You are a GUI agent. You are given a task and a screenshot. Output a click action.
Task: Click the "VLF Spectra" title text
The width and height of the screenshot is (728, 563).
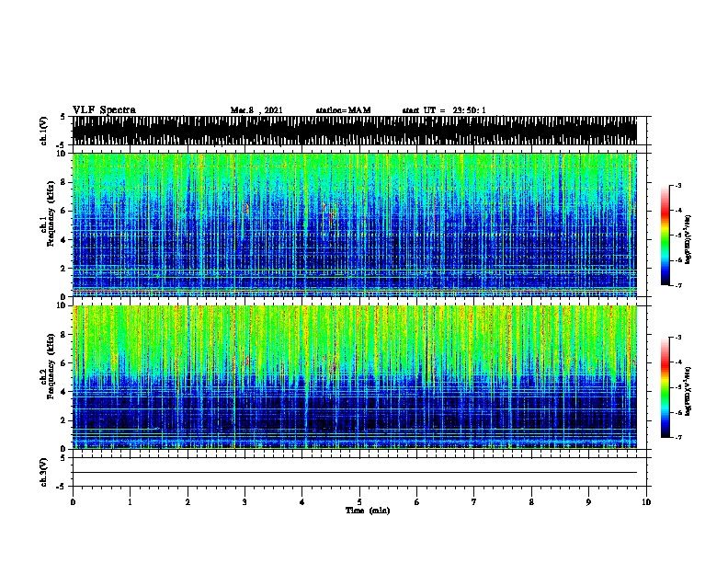[104, 110]
